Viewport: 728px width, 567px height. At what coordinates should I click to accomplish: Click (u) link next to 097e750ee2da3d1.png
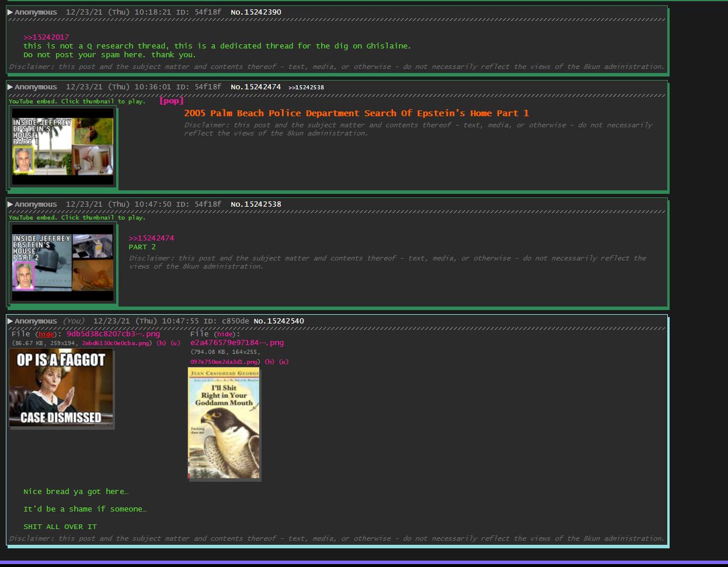point(283,362)
